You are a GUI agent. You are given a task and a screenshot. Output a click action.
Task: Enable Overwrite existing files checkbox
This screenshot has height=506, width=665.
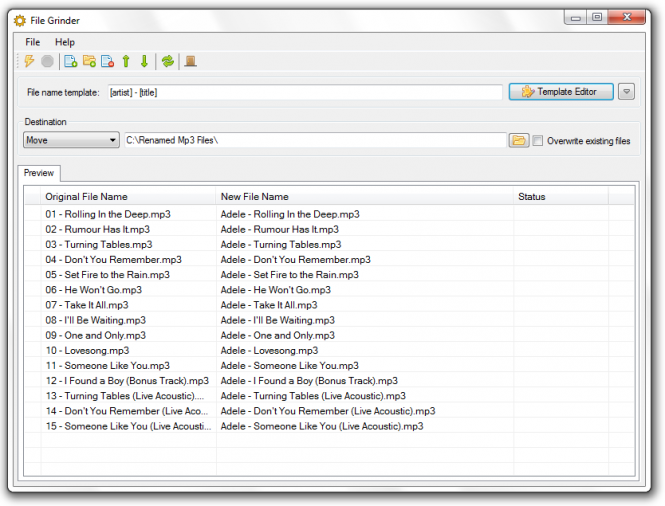(538, 141)
